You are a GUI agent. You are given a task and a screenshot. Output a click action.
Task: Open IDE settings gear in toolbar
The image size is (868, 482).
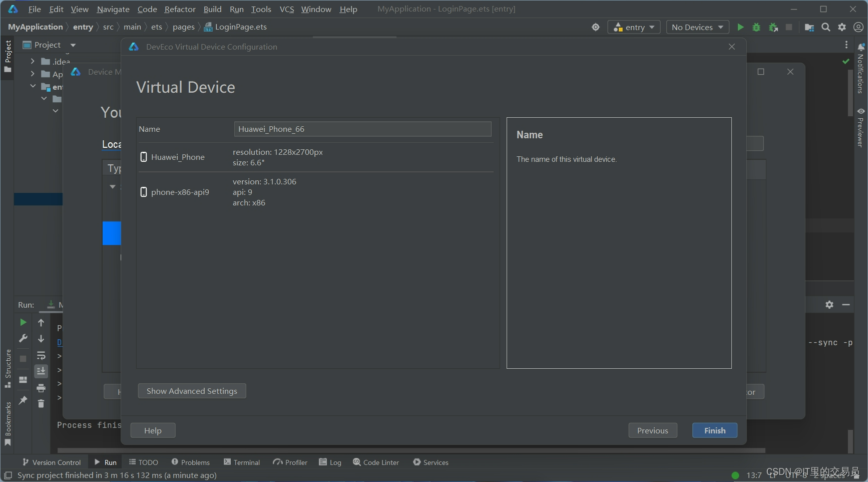842,27
